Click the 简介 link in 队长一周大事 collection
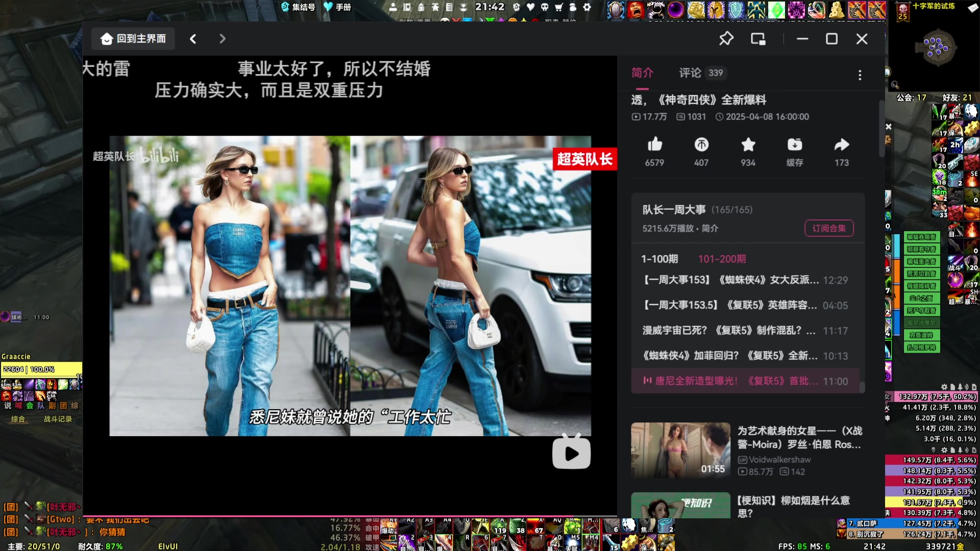Image resolution: width=980 pixels, height=551 pixels. click(710, 229)
